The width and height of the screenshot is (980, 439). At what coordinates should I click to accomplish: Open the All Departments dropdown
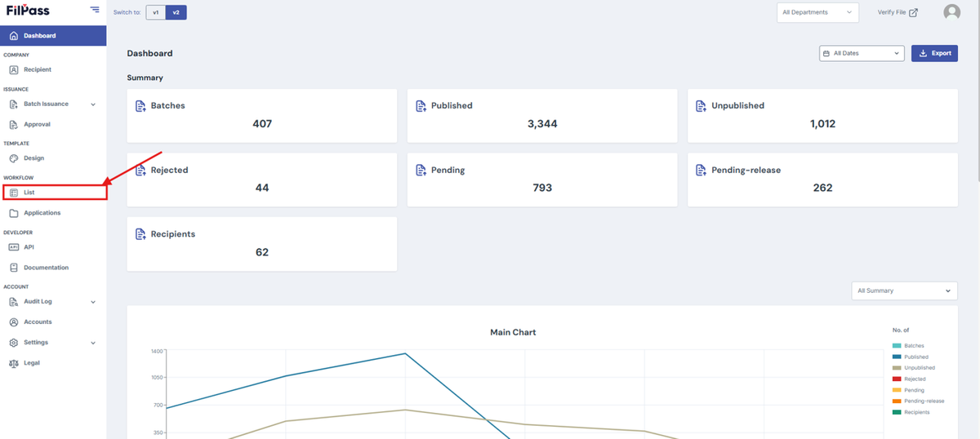817,12
